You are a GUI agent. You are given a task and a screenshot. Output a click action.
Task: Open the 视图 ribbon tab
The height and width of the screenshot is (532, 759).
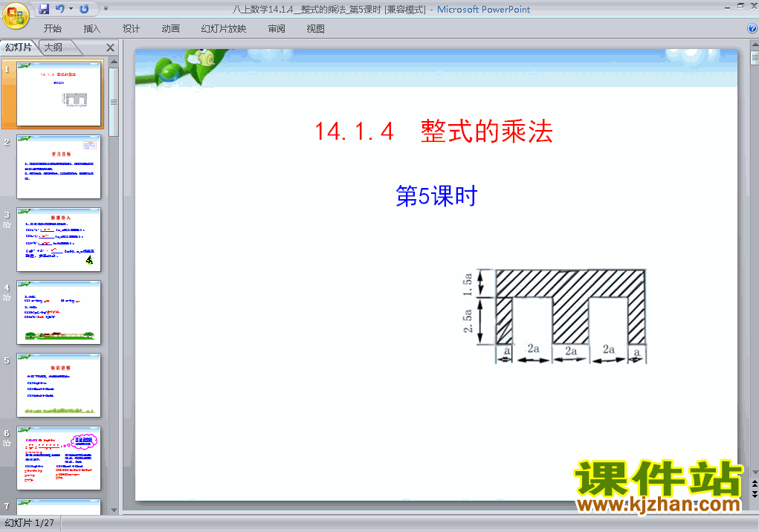click(315, 28)
